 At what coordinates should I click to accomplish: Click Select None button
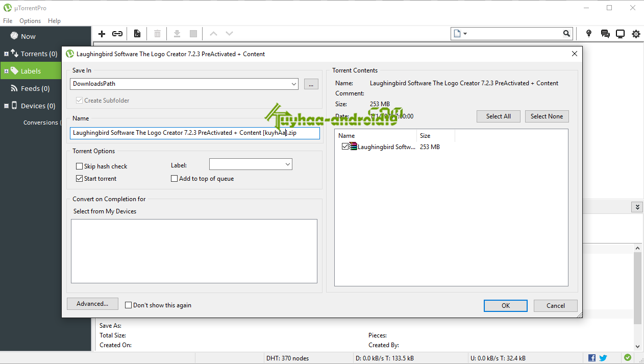tap(547, 116)
